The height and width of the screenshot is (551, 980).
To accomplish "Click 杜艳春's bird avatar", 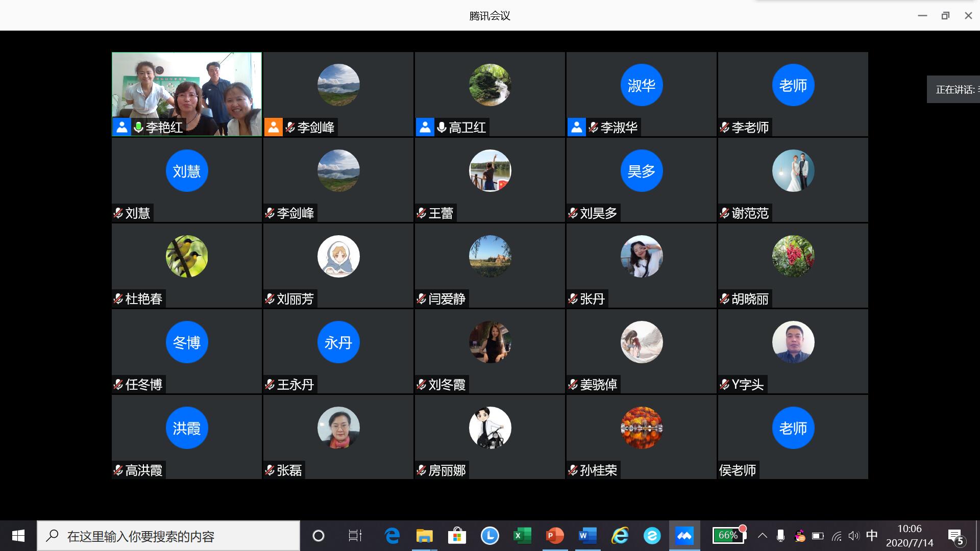I will (x=187, y=256).
